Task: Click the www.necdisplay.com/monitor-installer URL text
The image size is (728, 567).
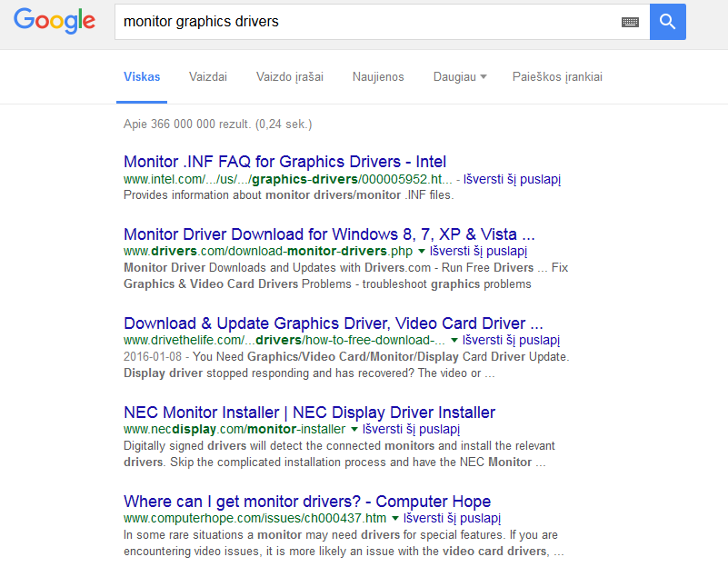Action: coord(234,429)
